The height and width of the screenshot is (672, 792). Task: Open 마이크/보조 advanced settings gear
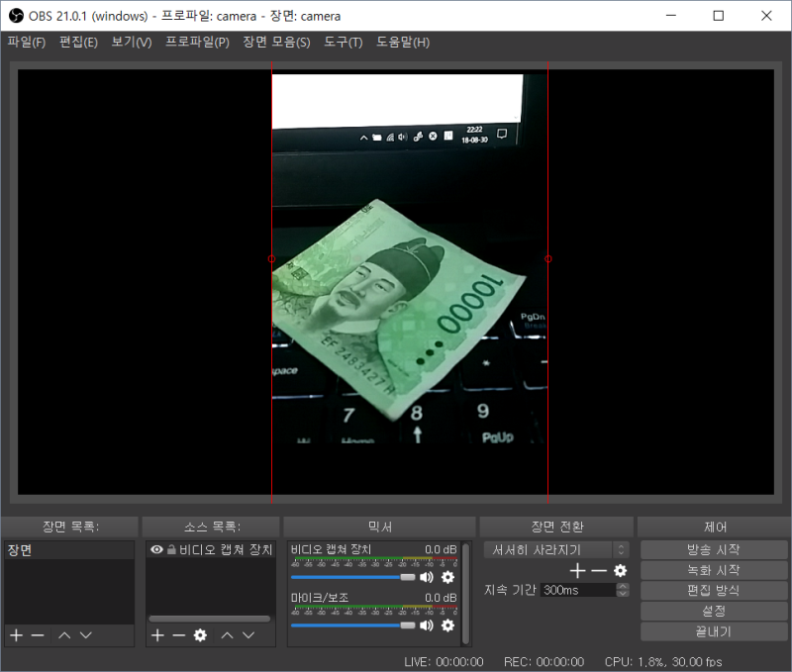click(x=447, y=626)
